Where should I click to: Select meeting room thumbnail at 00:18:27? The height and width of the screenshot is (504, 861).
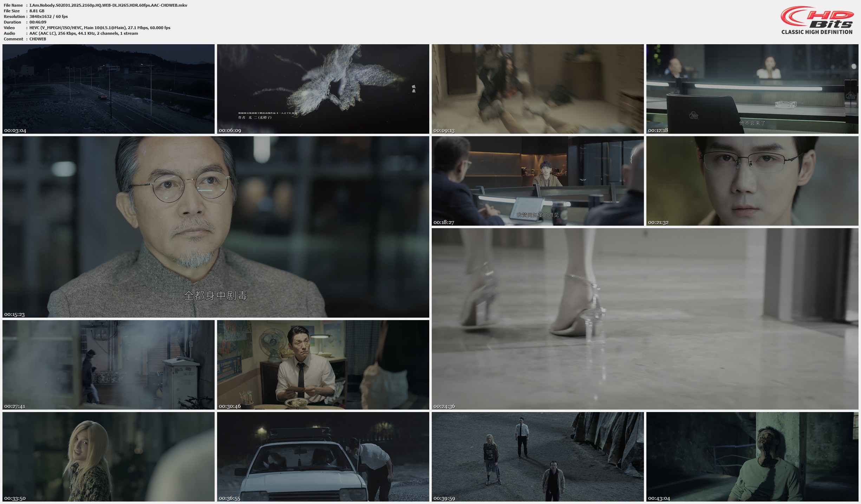click(x=537, y=181)
